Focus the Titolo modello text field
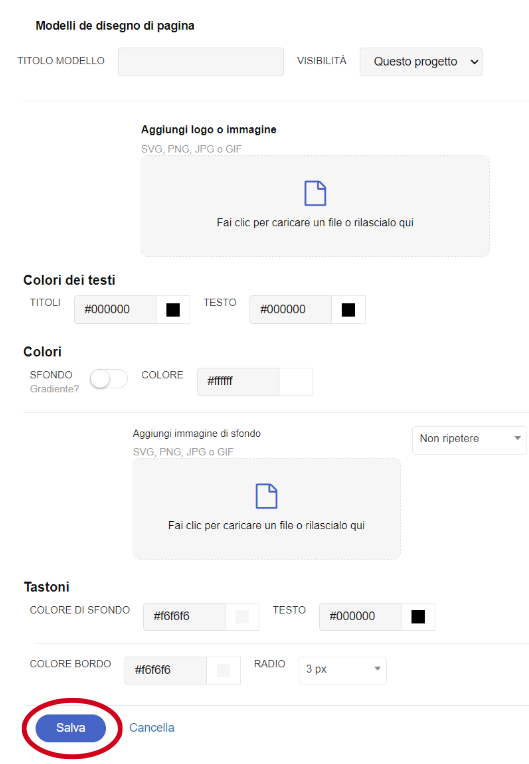Viewport: 529px width, 764px height. tap(201, 61)
